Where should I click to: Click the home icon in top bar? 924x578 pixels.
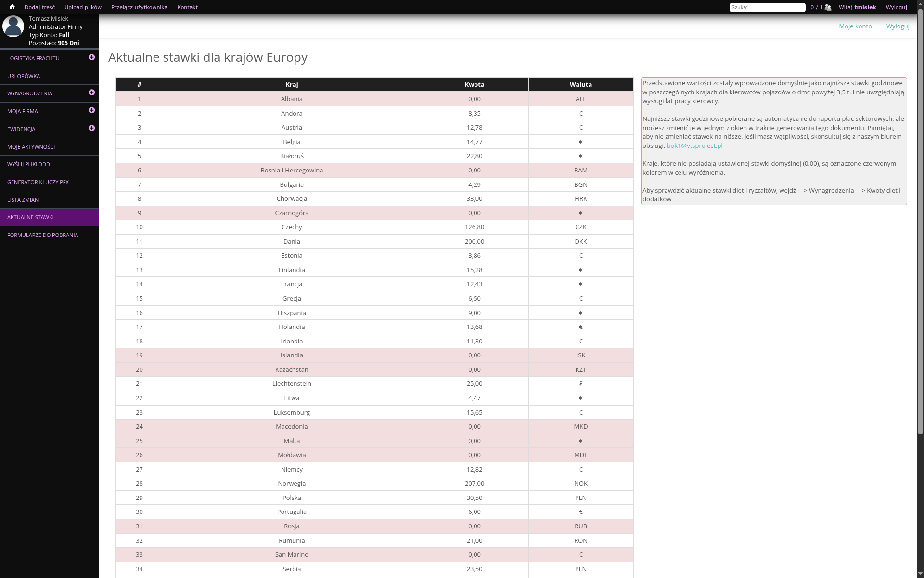[12, 7]
